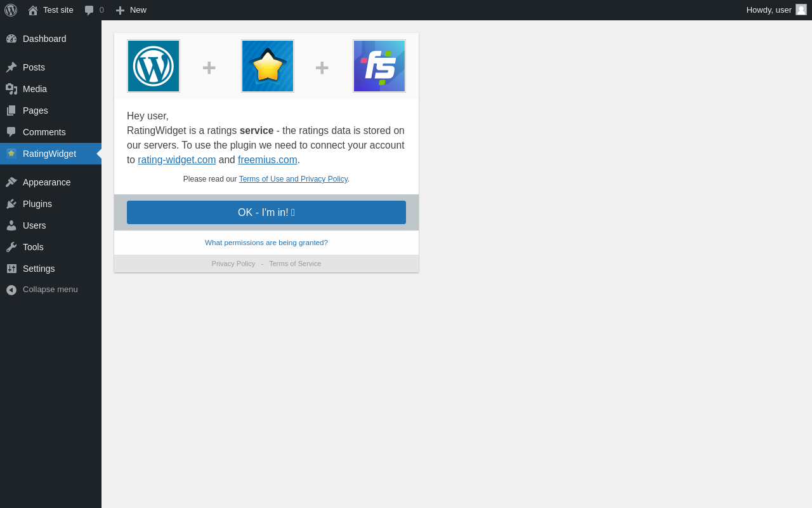Open the Users menu item
The width and height of the screenshot is (812, 508).
coord(51,225)
